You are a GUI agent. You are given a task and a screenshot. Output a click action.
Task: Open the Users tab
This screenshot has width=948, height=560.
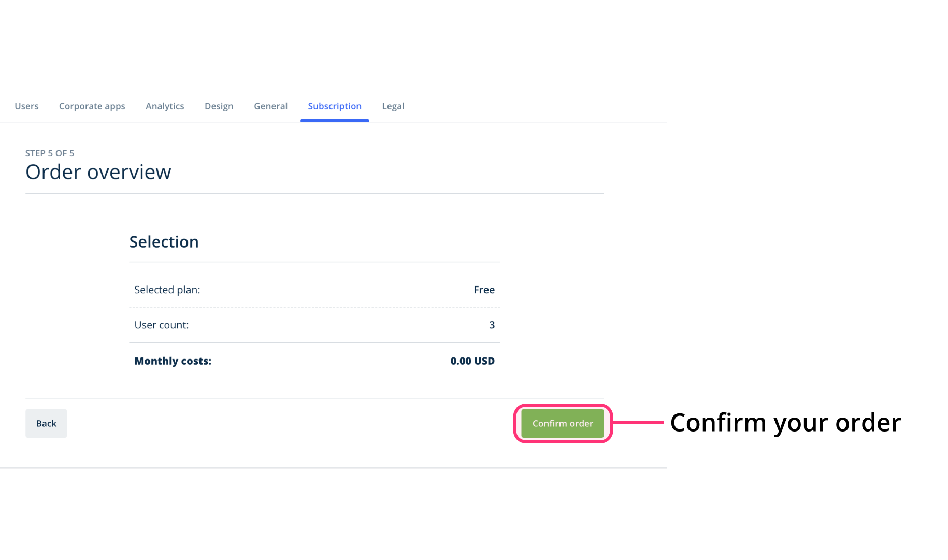point(26,106)
